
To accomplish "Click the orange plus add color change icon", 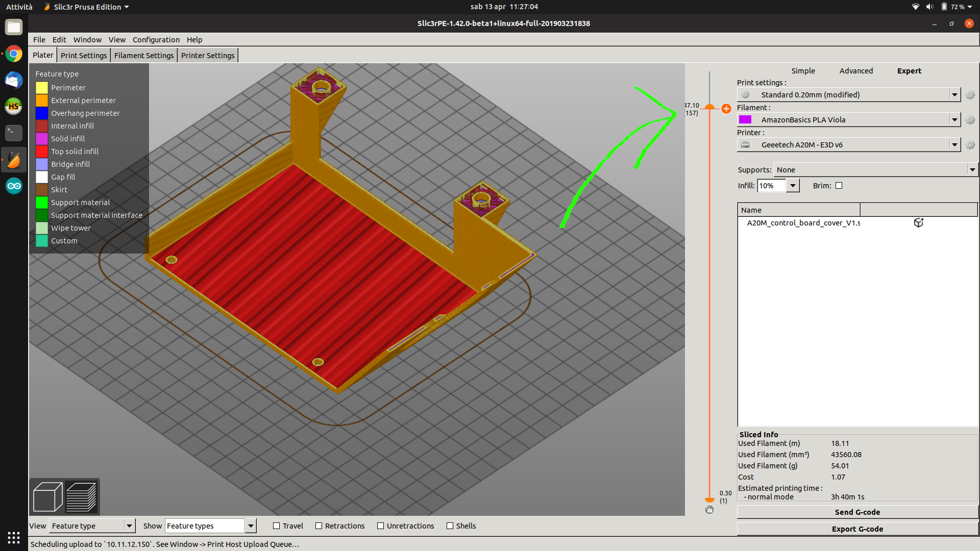I will point(726,108).
